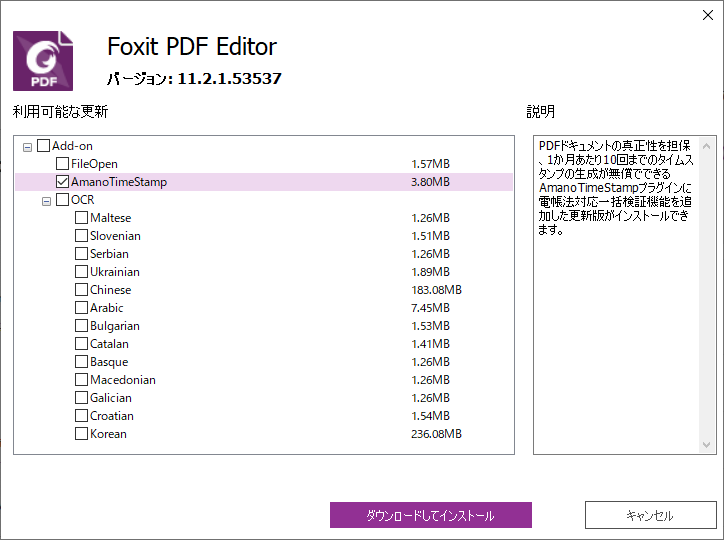Viewport: 724px width, 540px height.
Task: Click description scrollbar down arrow
Action: click(x=706, y=444)
